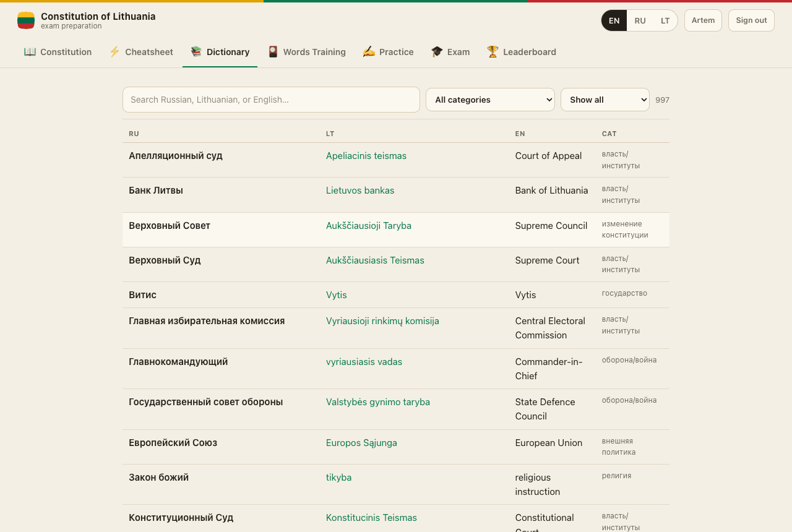The width and height of the screenshot is (792, 532).
Task: Click Russian term Витис
Action: (x=142, y=295)
